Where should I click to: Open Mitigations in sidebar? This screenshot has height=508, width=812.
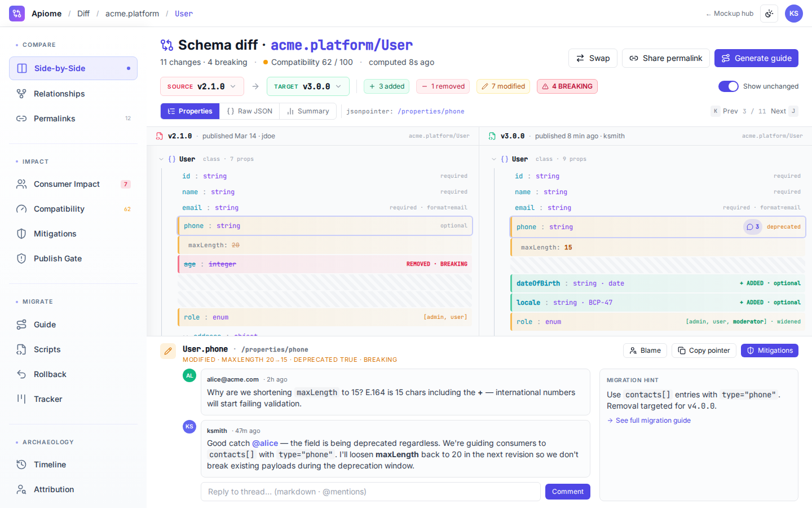73,234
